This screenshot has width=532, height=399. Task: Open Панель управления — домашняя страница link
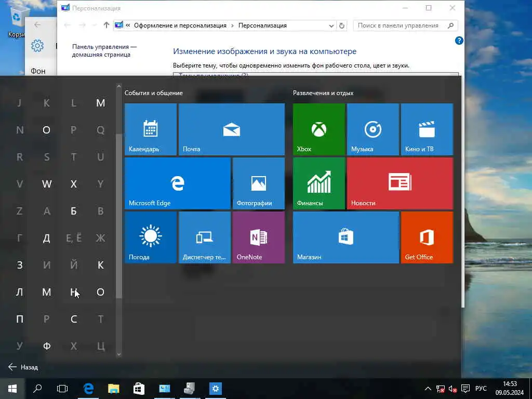point(104,50)
